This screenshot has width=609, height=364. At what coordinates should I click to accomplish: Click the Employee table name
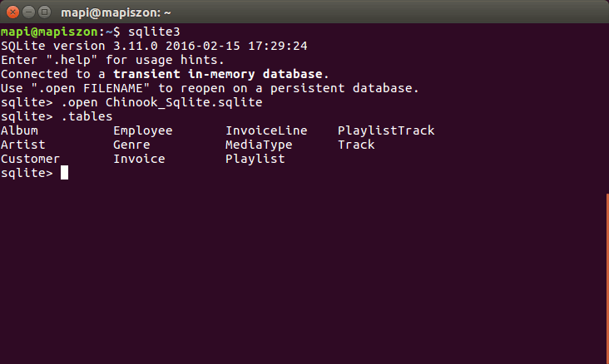pos(143,130)
